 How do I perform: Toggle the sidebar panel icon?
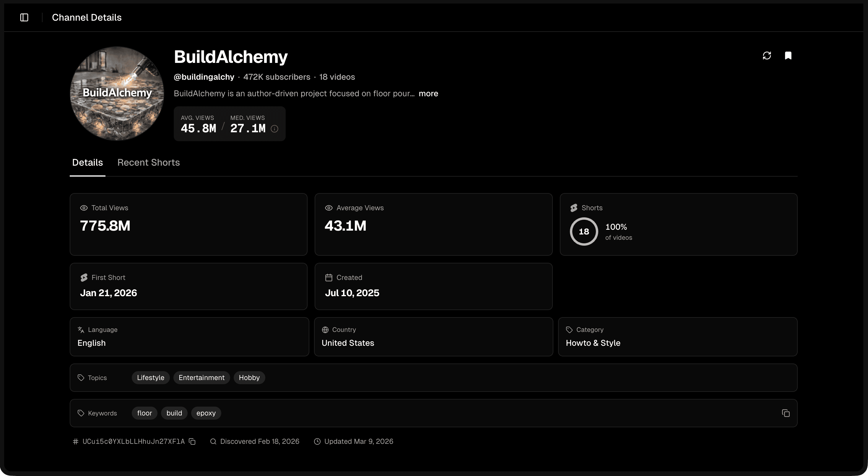coord(24,17)
